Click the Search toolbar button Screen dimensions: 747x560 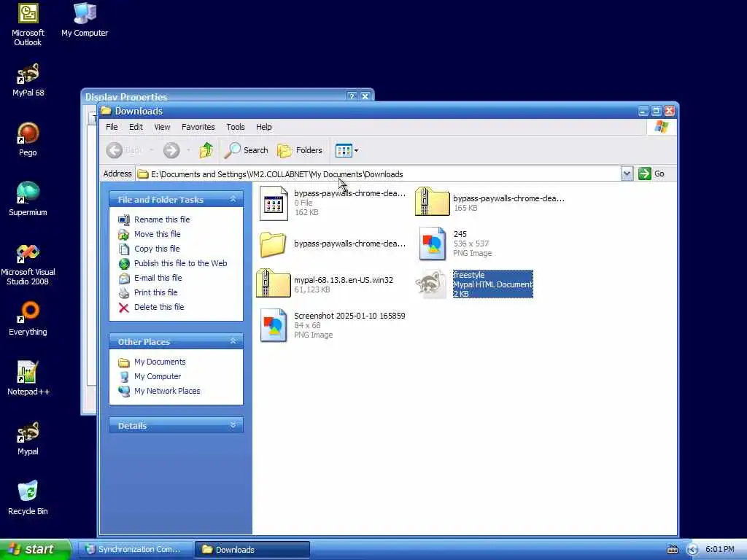point(247,150)
